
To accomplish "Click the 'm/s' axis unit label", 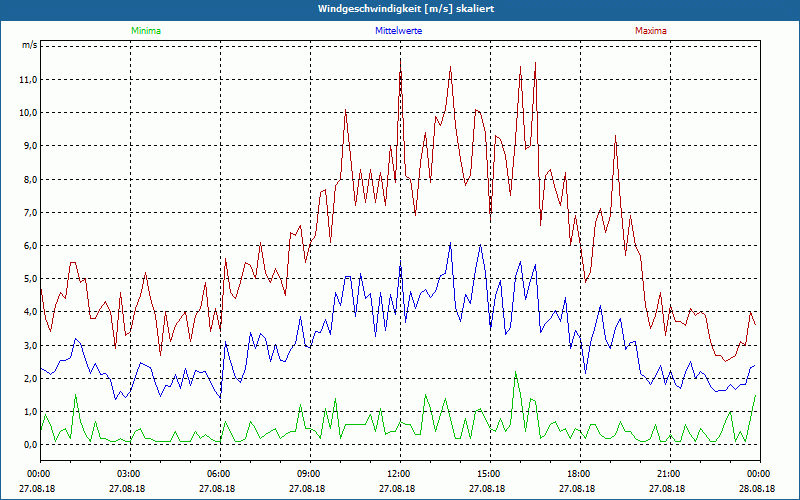I will click(x=29, y=45).
